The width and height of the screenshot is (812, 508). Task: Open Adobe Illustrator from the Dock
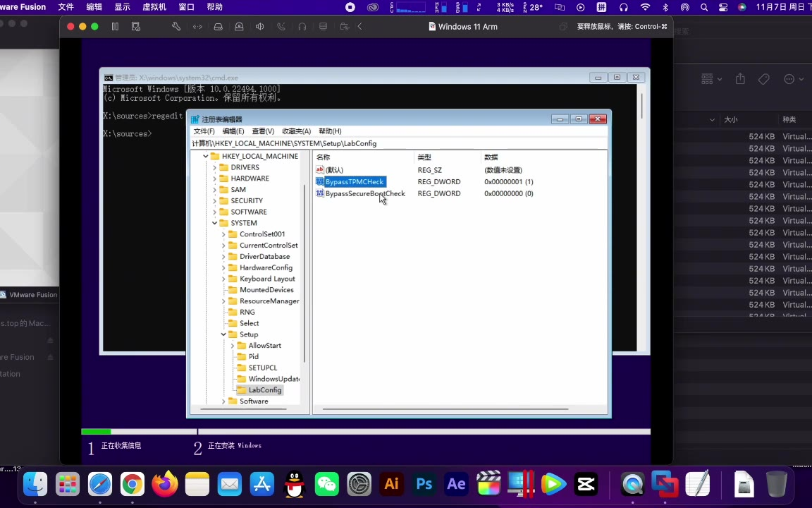pyautogui.click(x=391, y=485)
